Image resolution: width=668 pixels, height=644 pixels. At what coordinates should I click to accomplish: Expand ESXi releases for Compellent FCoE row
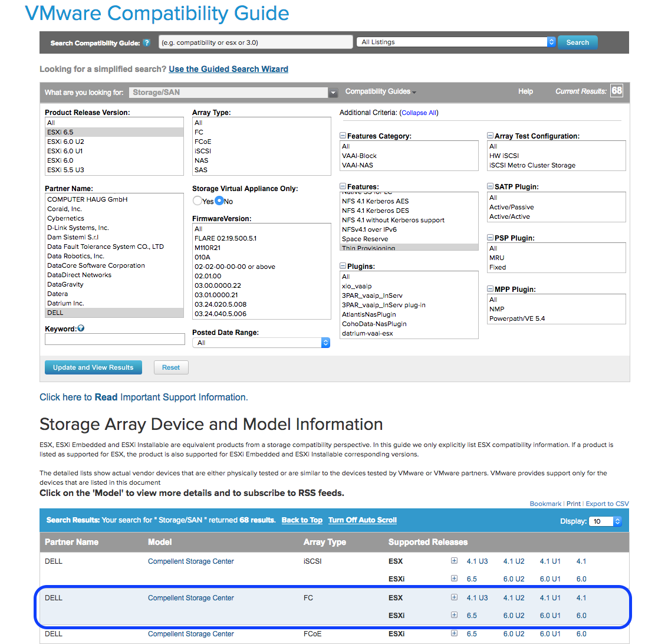(454, 633)
